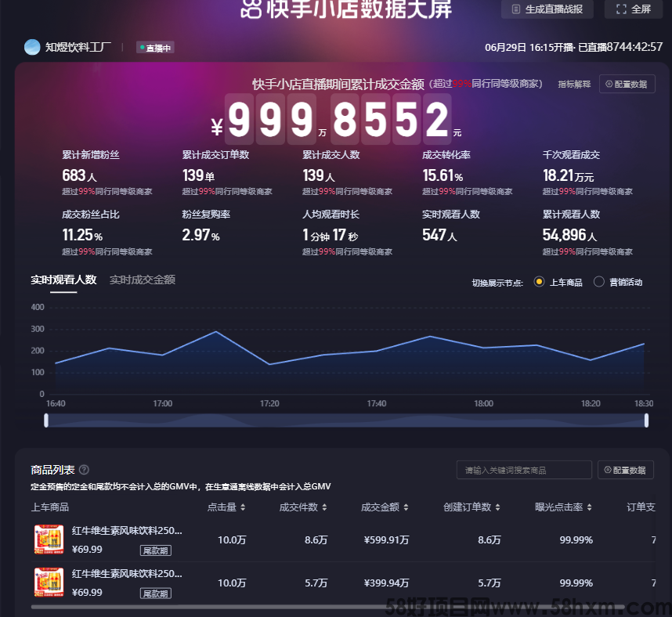Viewport: 672px width, 617px height.
Task: Click help icon next to 商品列表
Action: pyautogui.click(x=84, y=470)
